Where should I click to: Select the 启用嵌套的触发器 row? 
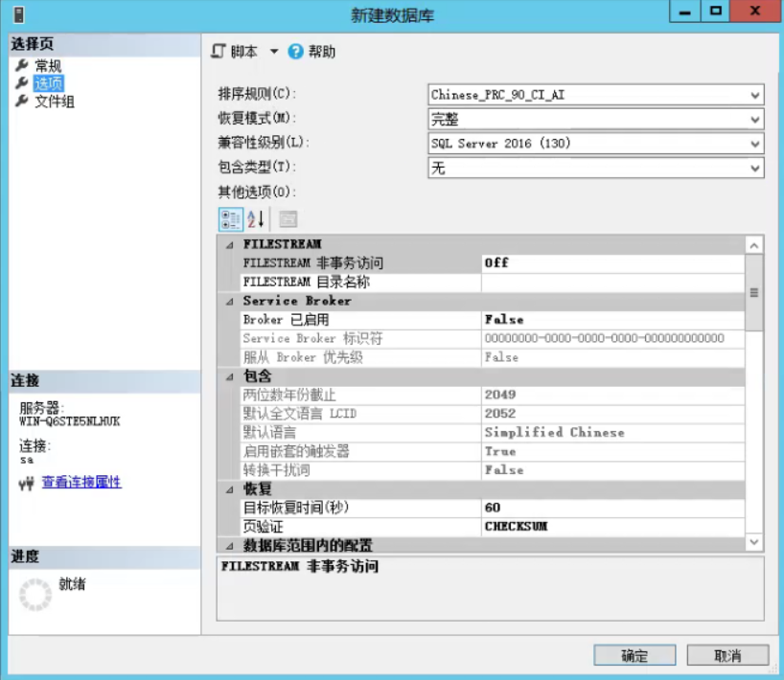(x=493, y=452)
